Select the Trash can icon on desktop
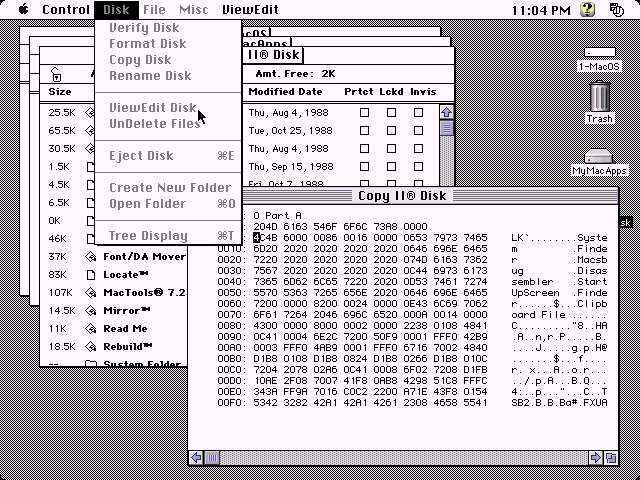 pyautogui.click(x=600, y=96)
